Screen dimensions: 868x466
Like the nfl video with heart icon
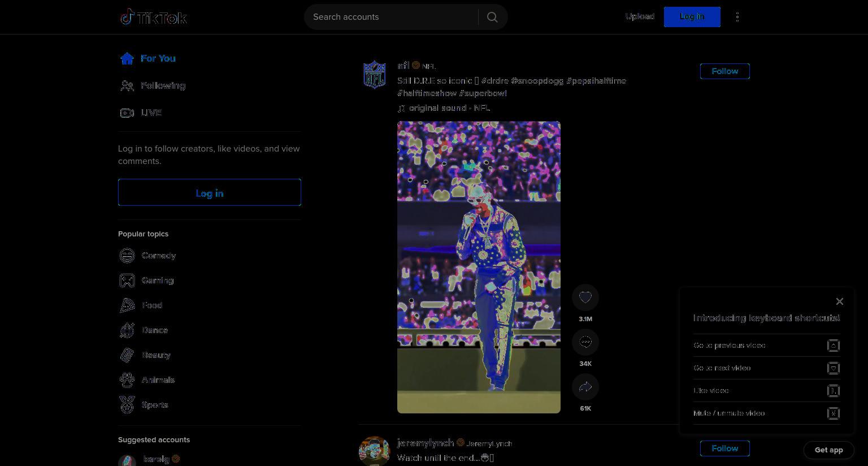click(585, 297)
